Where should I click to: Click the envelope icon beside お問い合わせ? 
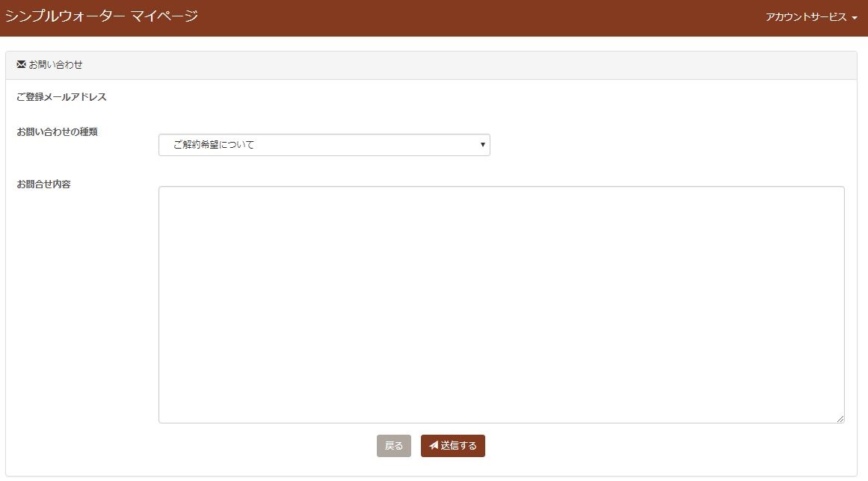coord(21,65)
